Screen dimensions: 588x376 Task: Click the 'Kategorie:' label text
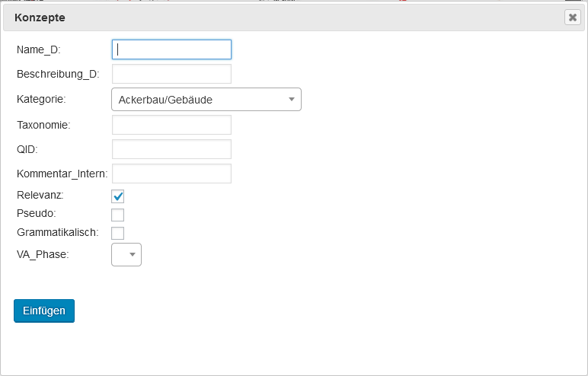click(x=41, y=99)
